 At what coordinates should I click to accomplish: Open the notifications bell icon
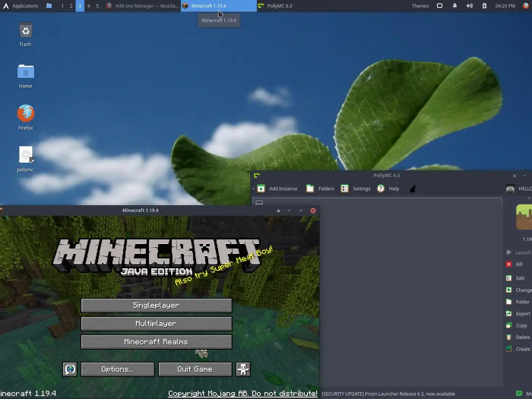454,6
